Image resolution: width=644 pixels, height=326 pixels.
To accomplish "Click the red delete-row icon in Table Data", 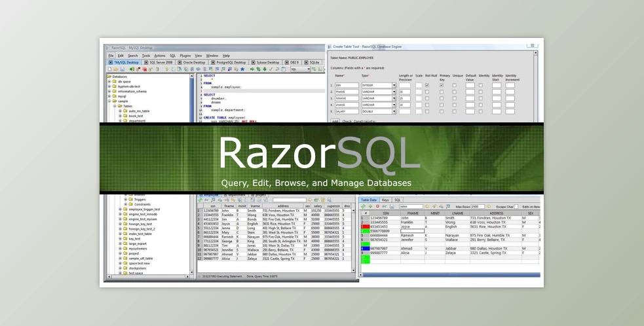I will tap(377, 206).
